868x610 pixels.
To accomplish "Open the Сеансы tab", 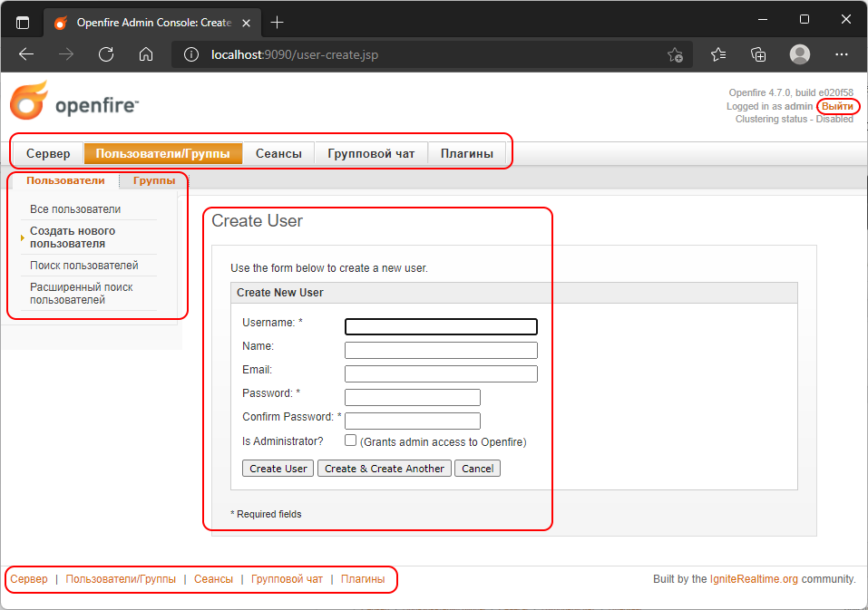I will pos(278,153).
